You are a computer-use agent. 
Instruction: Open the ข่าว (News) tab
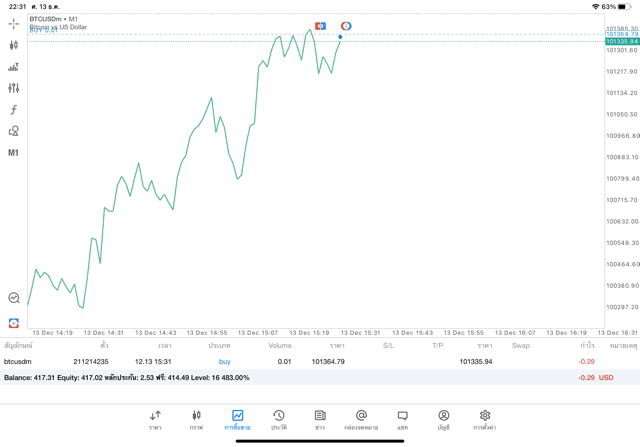(319, 419)
